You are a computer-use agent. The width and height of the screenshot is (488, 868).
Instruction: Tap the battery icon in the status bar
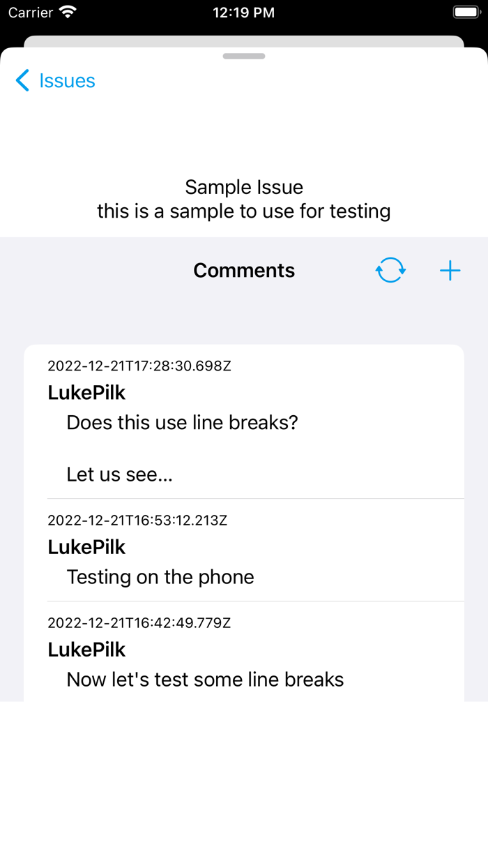pyautogui.click(x=466, y=11)
